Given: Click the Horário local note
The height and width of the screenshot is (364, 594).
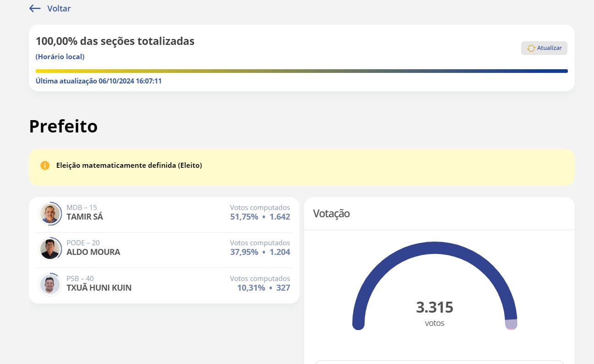Looking at the screenshot, I should pyautogui.click(x=60, y=57).
